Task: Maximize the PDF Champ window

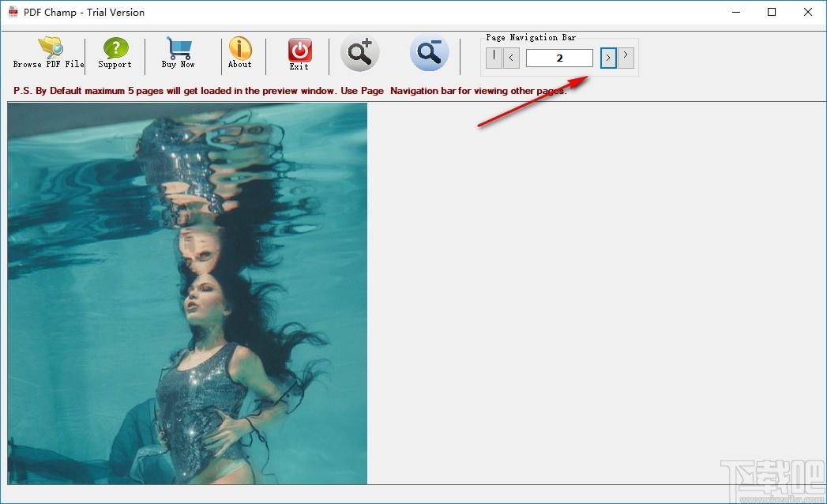Action: (772, 12)
